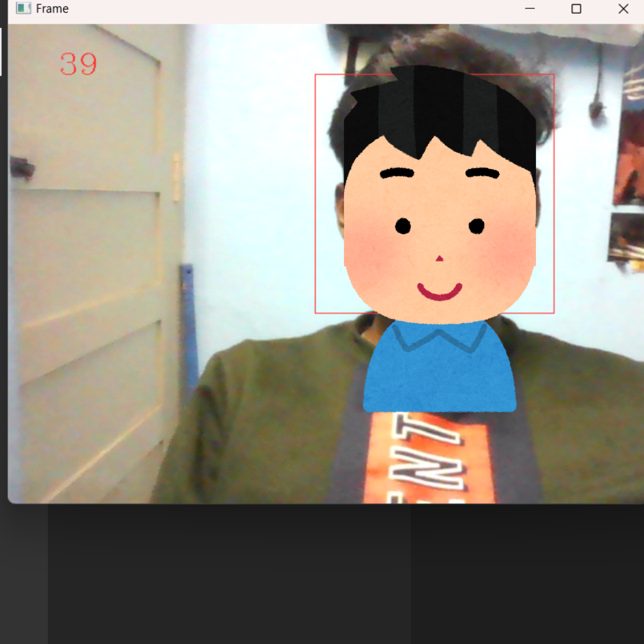Maximize the Frame window
Screen dimensions: 644x644
(576, 8)
